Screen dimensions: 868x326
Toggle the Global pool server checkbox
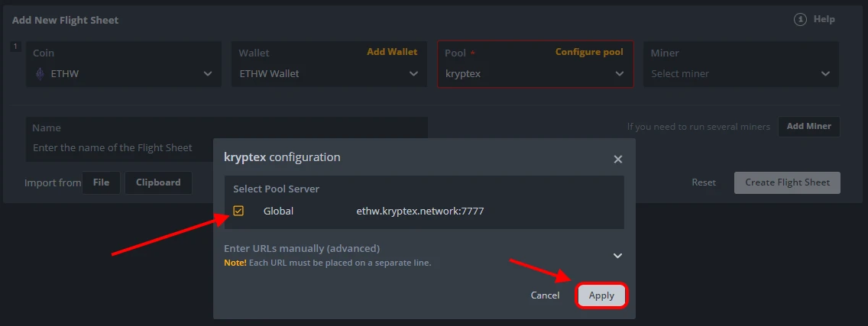pos(238,211)
